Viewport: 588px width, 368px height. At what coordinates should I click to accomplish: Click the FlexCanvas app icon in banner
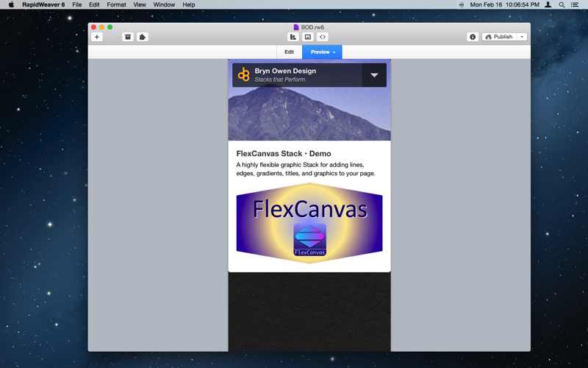[309, 240]
